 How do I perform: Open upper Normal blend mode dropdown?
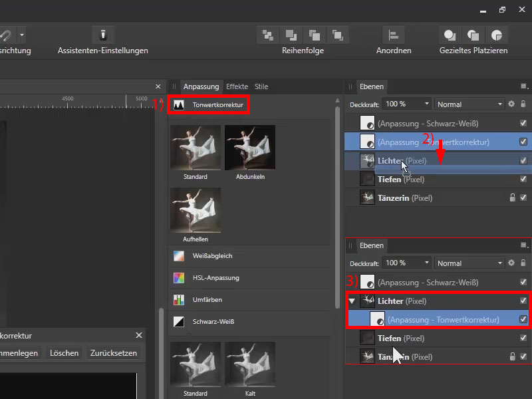pyautogui.click(x=469, y=104)
